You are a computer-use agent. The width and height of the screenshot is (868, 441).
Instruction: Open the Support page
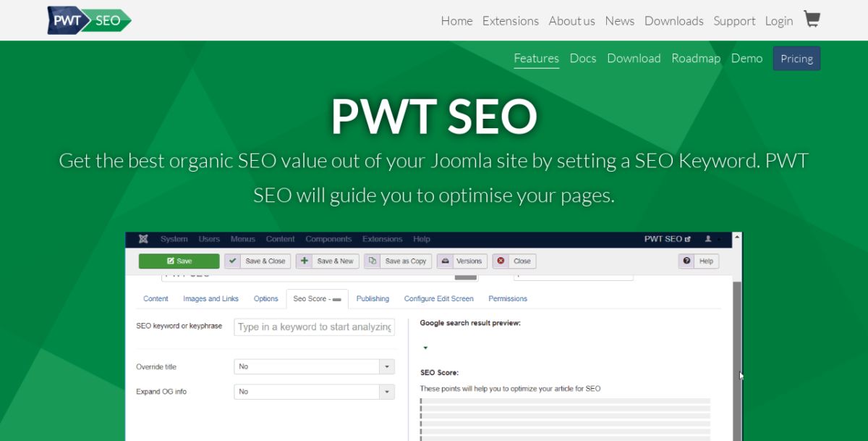734,21
